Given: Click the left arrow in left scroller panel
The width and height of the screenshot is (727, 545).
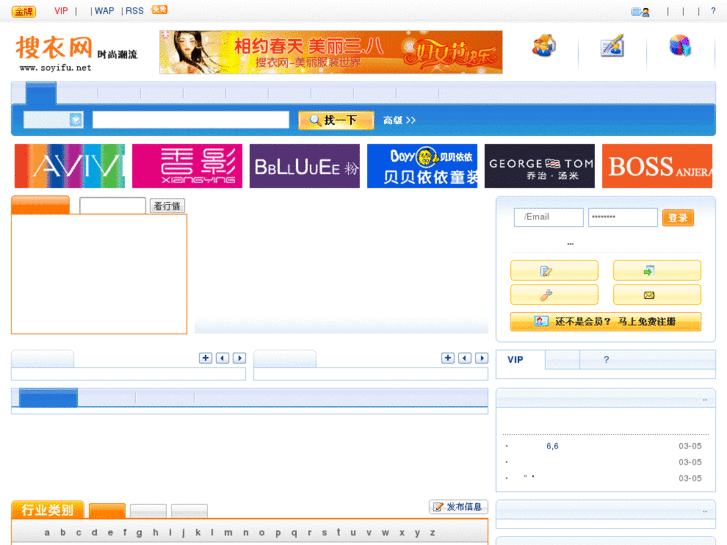Looking at the screenshot, I should 223,358.
